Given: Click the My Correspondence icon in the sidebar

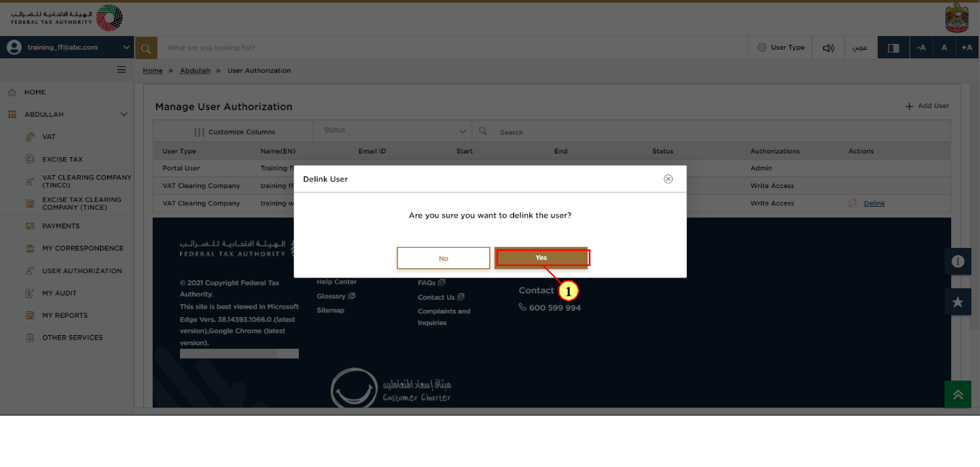Looking at the screenshot, I should (x=30, y=249).
